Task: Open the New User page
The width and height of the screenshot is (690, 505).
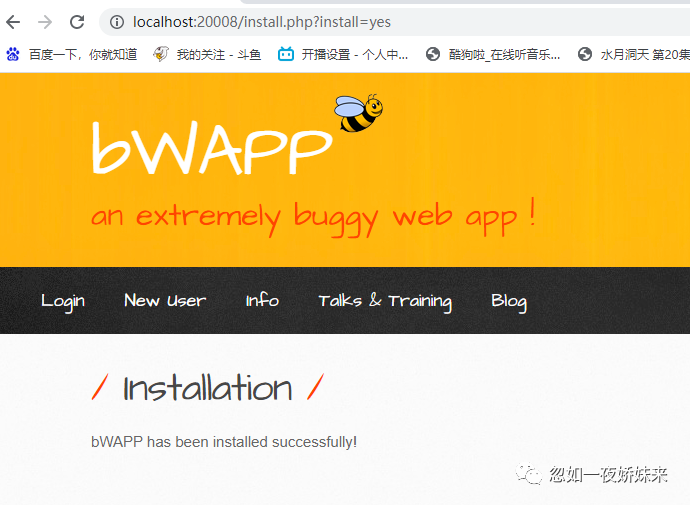Action: pyautogui.click(x=165, y=300)
